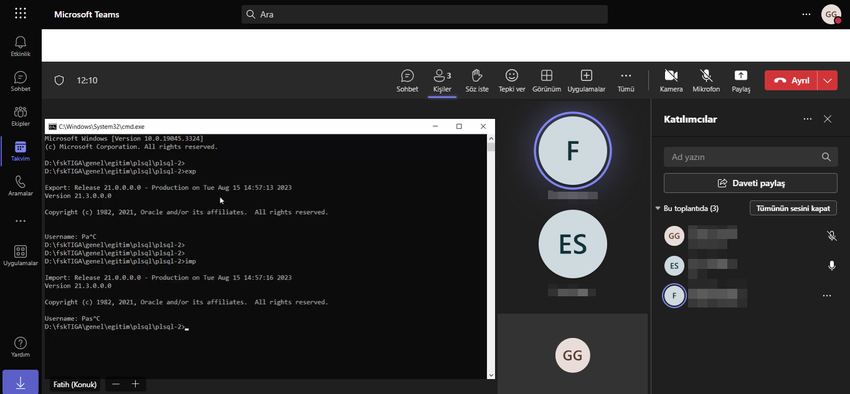Open Görünüm view options
Image resolution: width=850 pixels, height=394 pixels.
pyautogui.click(x=546, y=81)
